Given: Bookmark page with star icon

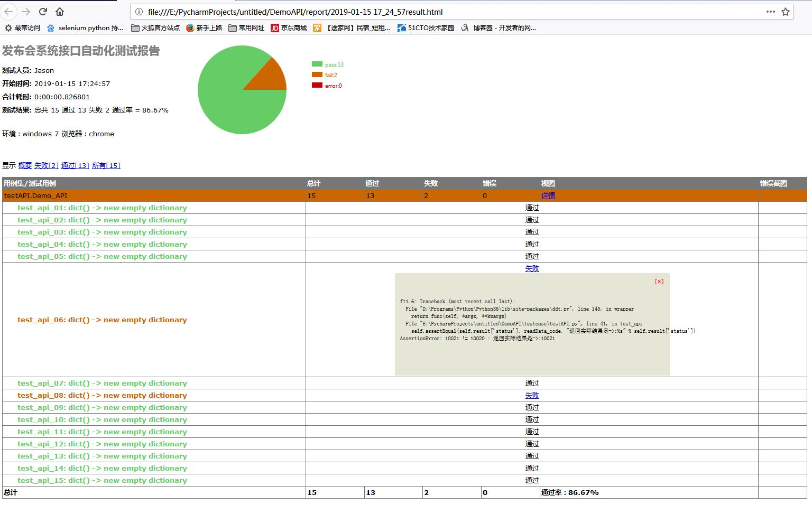Looking at the screenshot, I should pos(786,12).
